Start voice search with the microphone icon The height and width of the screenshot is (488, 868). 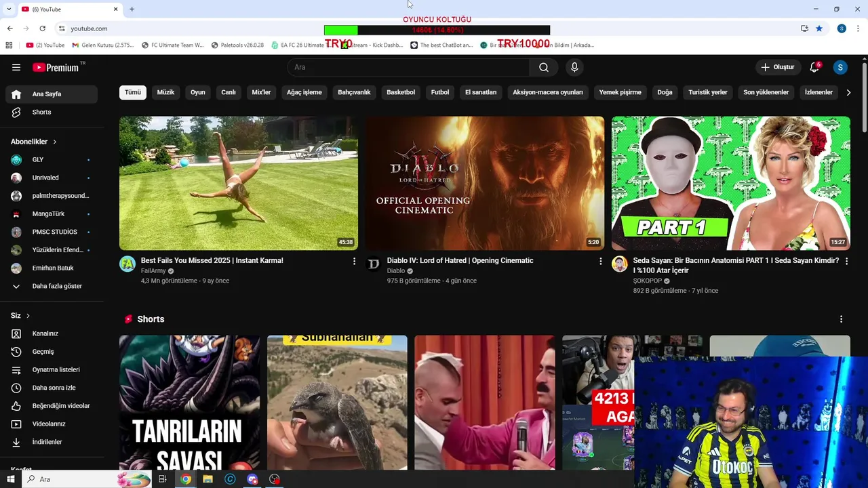(x=574, y=67)
